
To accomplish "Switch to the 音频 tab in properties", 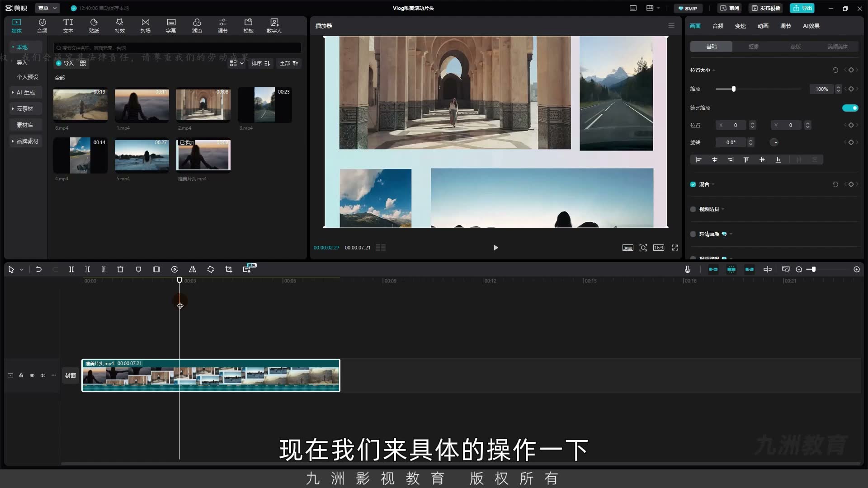I will [717, 26].
